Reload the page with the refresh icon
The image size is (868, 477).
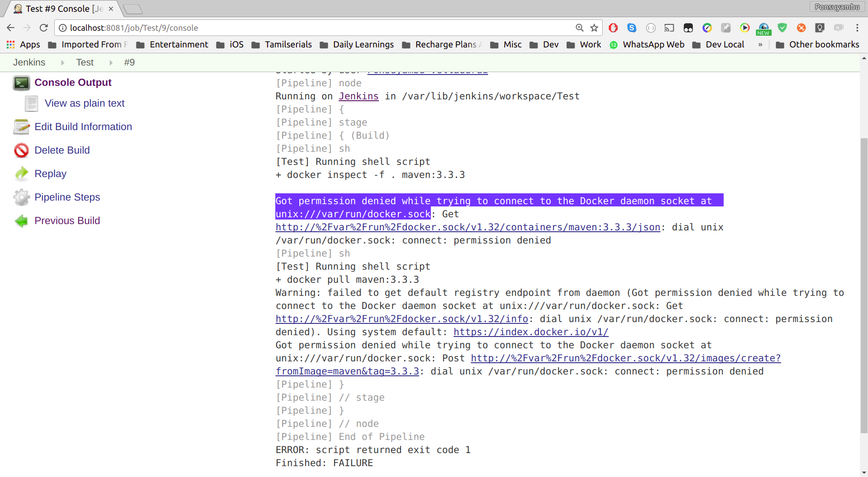[x=43, y=28]
